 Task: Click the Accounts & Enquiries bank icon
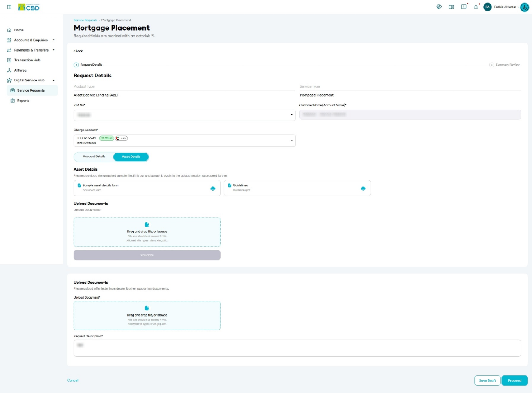tap(9, 40)
